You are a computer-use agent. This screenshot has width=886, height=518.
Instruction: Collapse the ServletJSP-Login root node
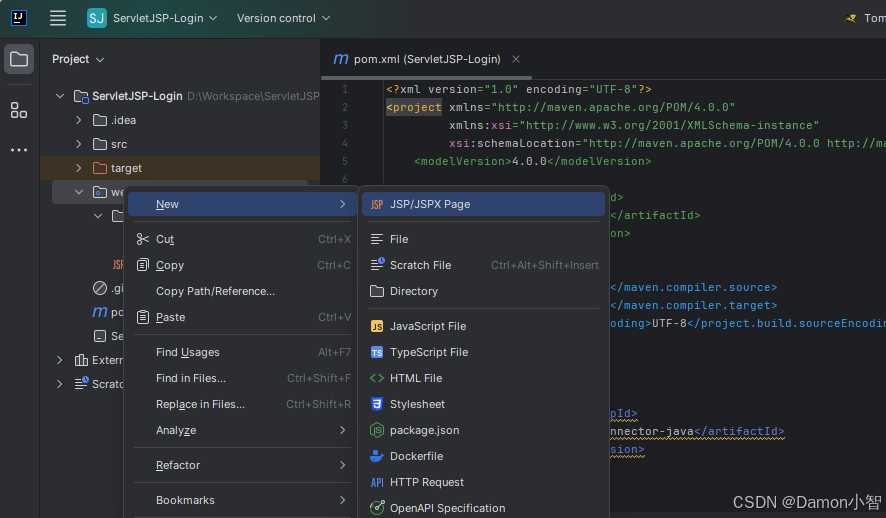[x=60, y=97]
